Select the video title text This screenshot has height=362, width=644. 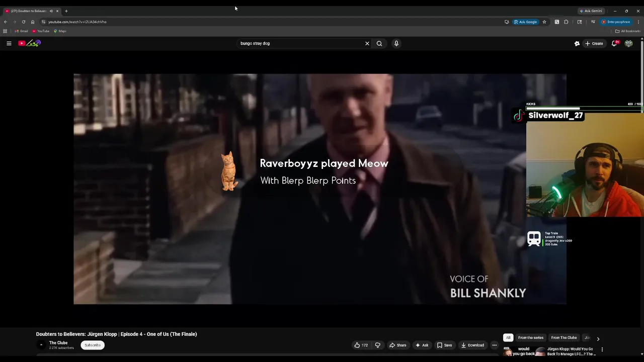[x=116, y=334]
